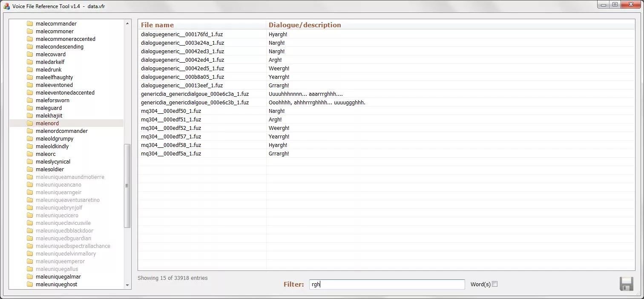Click the folder icon beside maleuniquegallus
Screen dimensions: 644x299
coord(30,269)
